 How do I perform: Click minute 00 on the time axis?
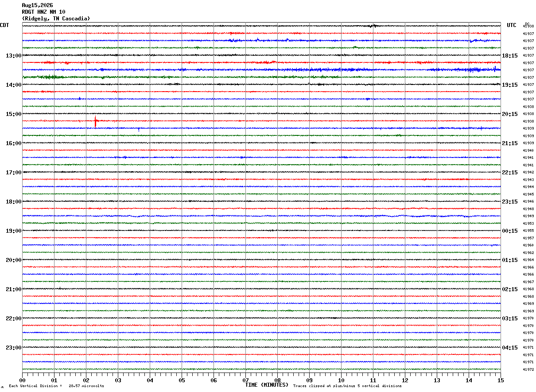(23, 380)
